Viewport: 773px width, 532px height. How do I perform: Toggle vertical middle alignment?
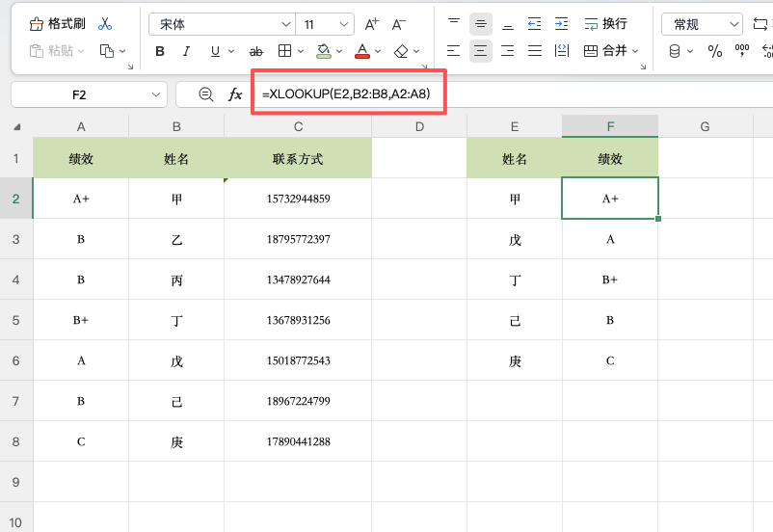481,24
